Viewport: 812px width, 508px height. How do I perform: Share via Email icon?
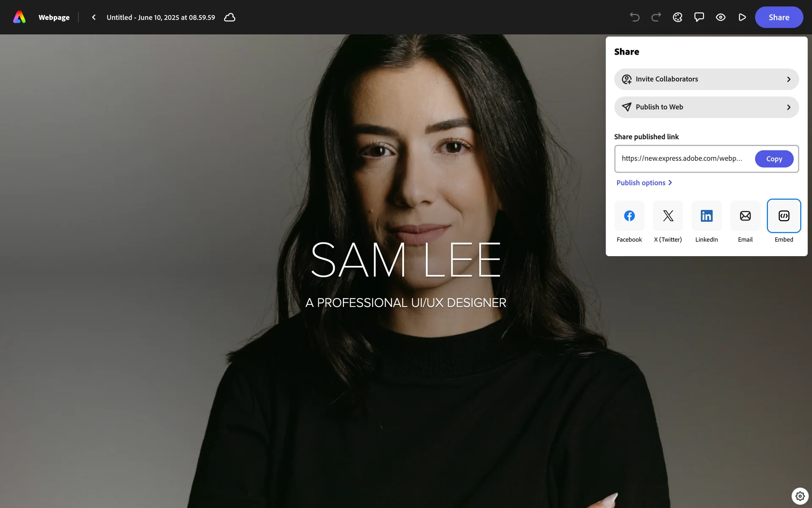[x=745, y=216]
